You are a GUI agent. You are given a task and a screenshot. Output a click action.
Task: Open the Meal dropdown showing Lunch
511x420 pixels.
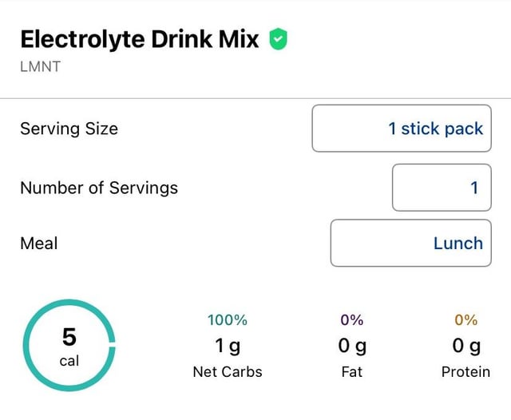pos(410,243)
